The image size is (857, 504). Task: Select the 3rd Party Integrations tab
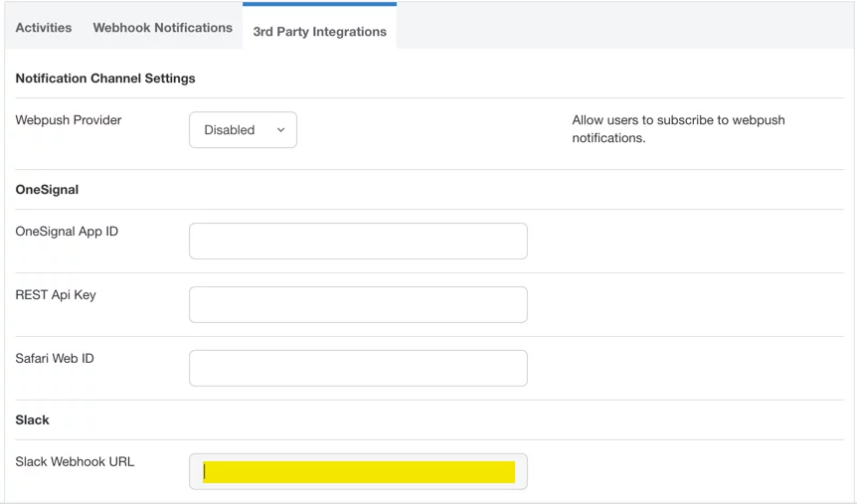click(319, 31)
